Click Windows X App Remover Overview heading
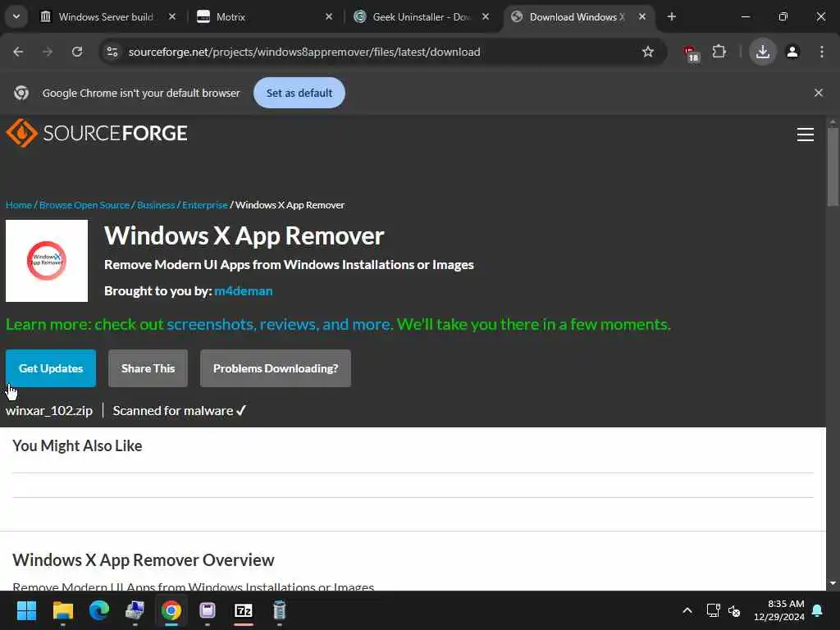The width and height of the screenshot is (840, 630). (x=143, y=559)
